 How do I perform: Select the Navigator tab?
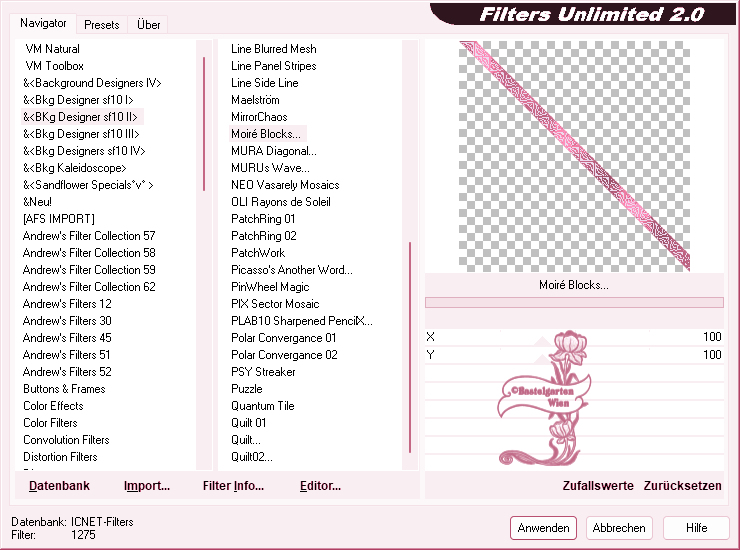[x=43, y=23]
